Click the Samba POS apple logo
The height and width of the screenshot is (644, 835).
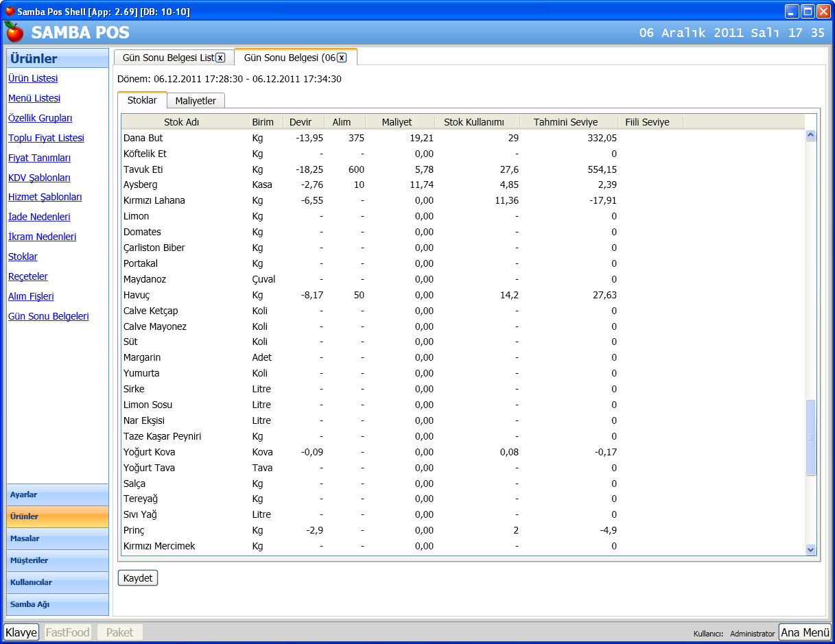[14, 32]
